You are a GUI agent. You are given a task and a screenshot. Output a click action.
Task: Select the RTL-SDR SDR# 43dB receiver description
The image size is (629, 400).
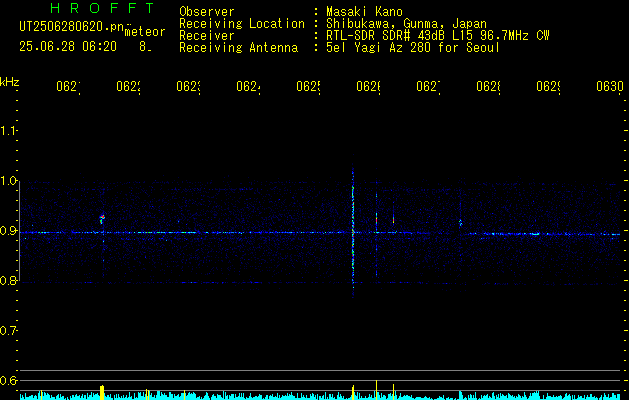(x=438, y=36)
